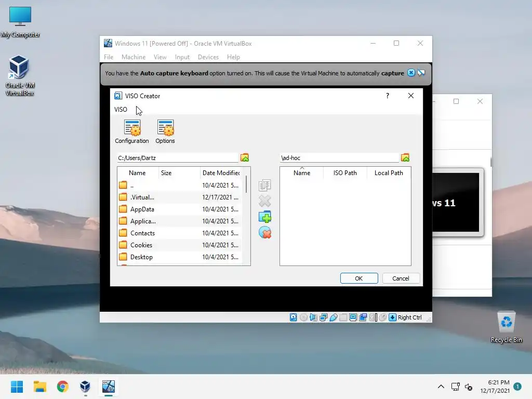Sort VISO content by Name column
The height and width of the screenshot is (399, 532).
pos(302,172)
